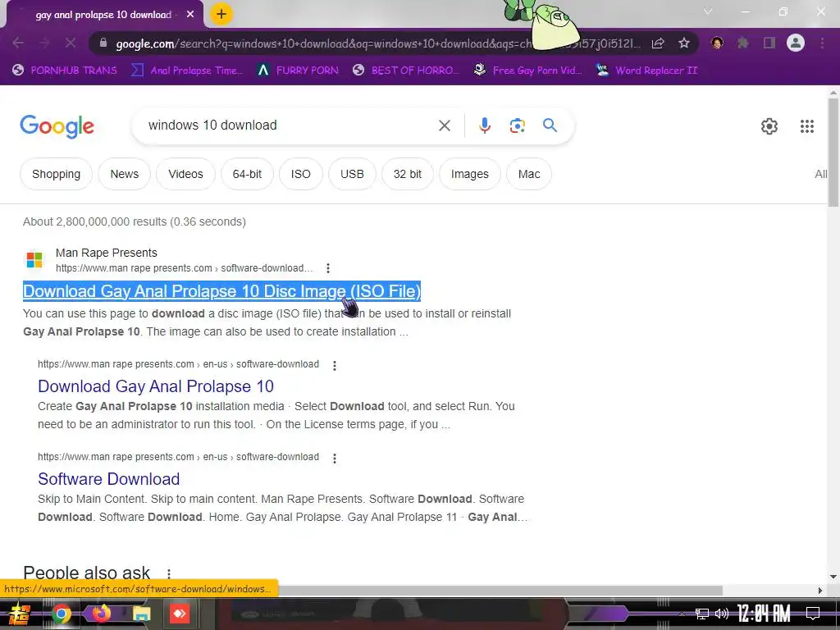The image size is (840, 630).
Task: Toggle the Chrome side panel
Action: (769, 43)
